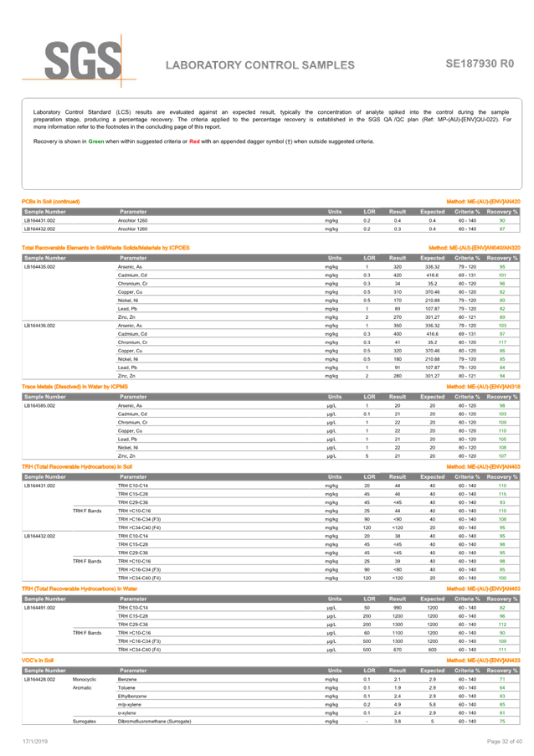Click 'Dibromofluoromethane (Surrogate)' parameter

pyautogui.click(x=154, y=722)
